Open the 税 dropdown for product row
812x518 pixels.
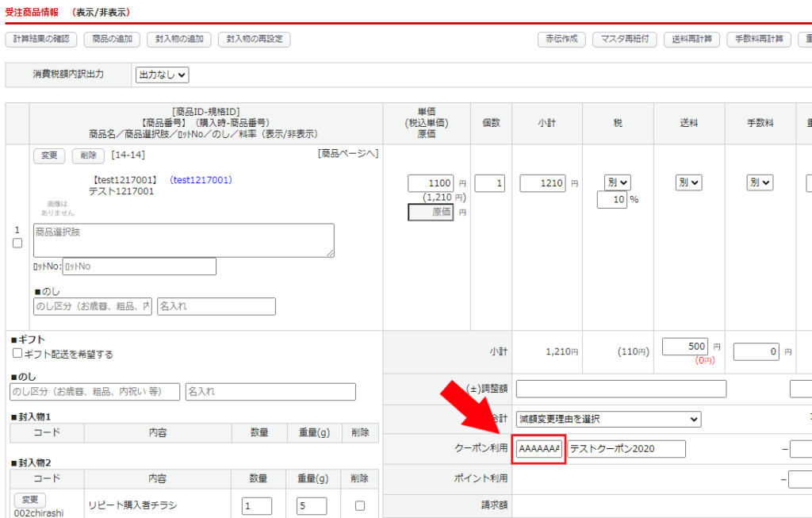[617, 182]
